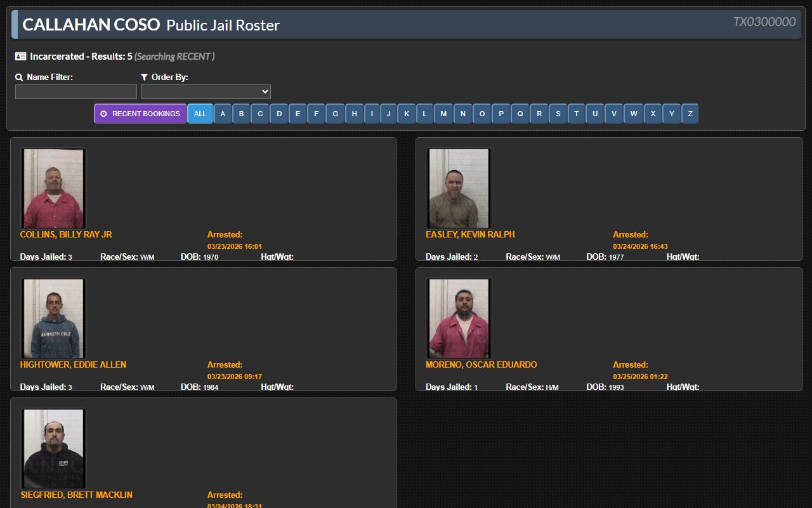This screenshot has width=812, height=508.
Task: Click DOB 1977 on Easley card
Action: pyautogui.click(x=616, y=257)
